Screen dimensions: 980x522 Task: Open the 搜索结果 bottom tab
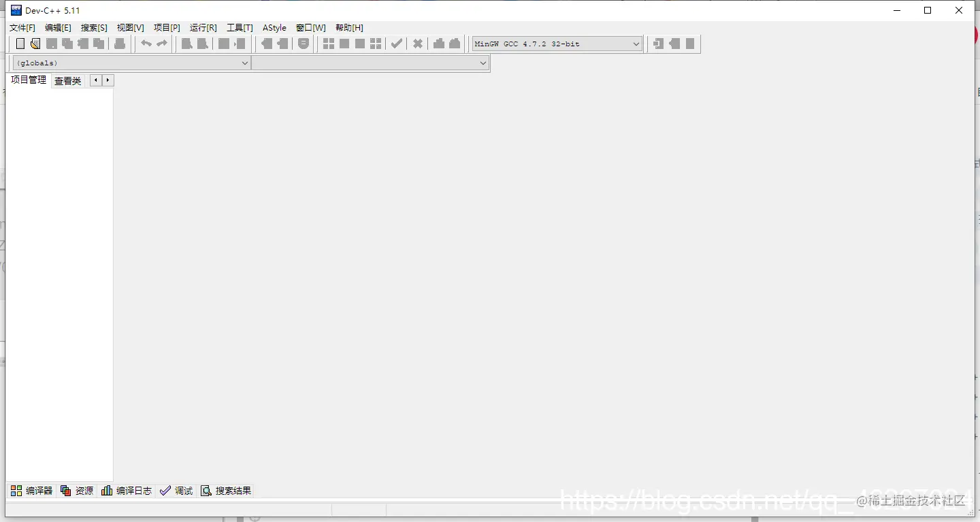coord(226,491)
